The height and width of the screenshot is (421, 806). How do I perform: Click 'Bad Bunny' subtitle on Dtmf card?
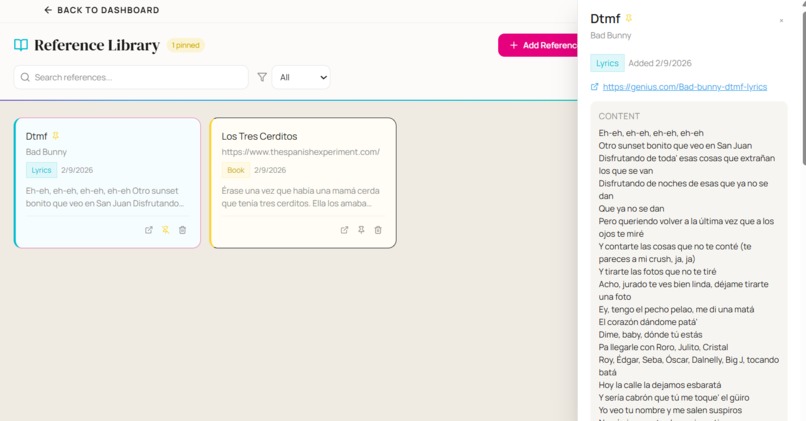[x=46, y=152]
